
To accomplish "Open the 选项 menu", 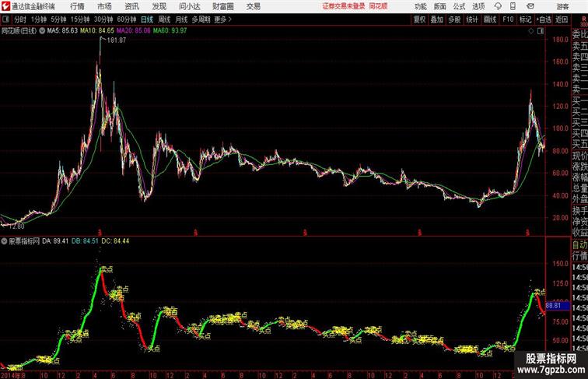I will coord(478,6).
